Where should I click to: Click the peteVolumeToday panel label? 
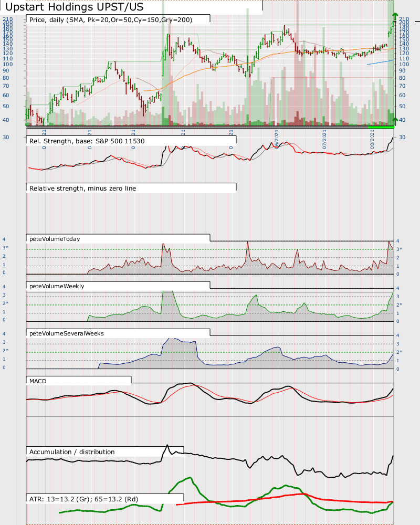tap(55, 239)
